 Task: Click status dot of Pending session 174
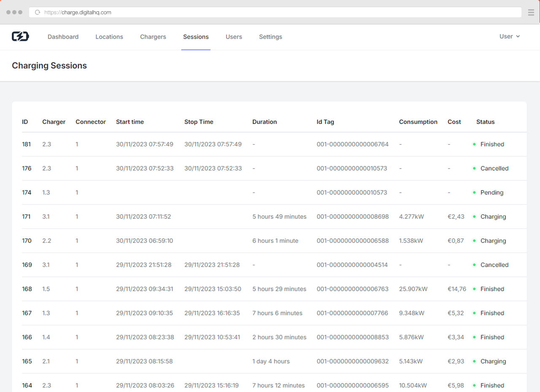[474, 193]
